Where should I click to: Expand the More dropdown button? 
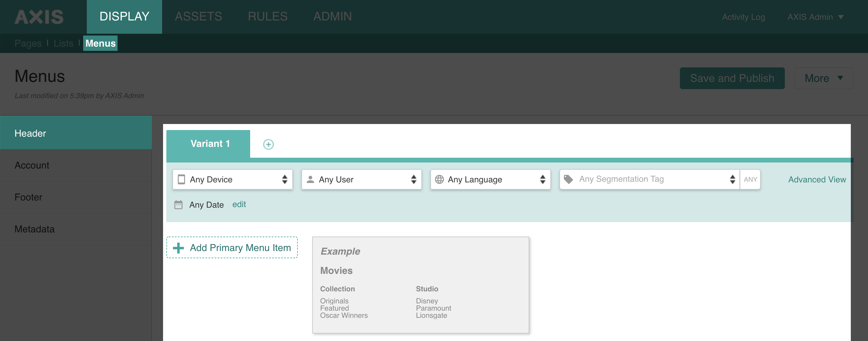click(823, 78)
